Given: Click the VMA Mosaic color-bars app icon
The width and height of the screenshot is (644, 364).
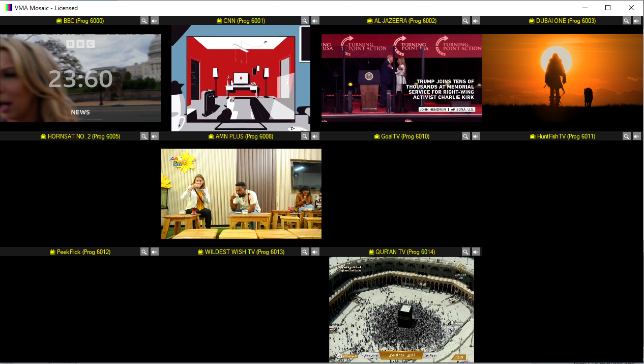Looking at the screenshot, I should pyautogui.click(x=9, y=8).
